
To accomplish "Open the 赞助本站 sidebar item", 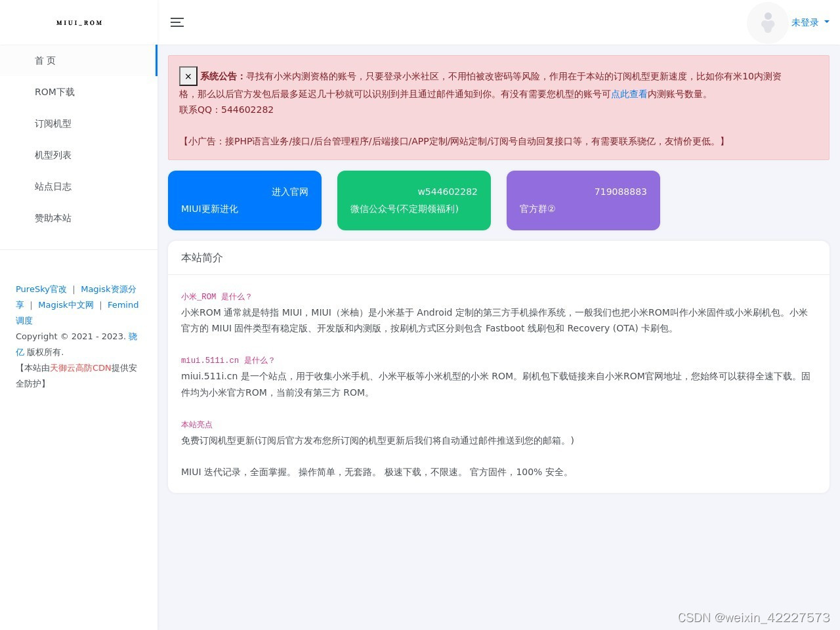I will point(79,218).
